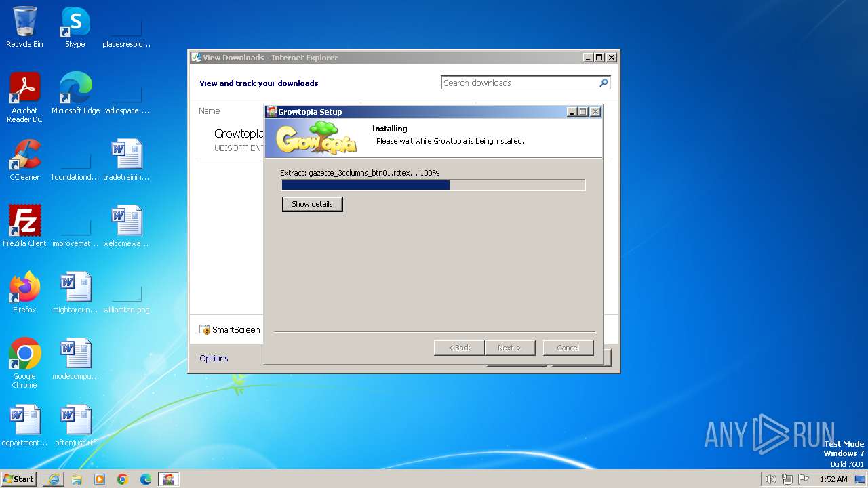Screen dimensions: 868x488
Task: Open the mightaroun... Word document
Action: pos(75,293)
